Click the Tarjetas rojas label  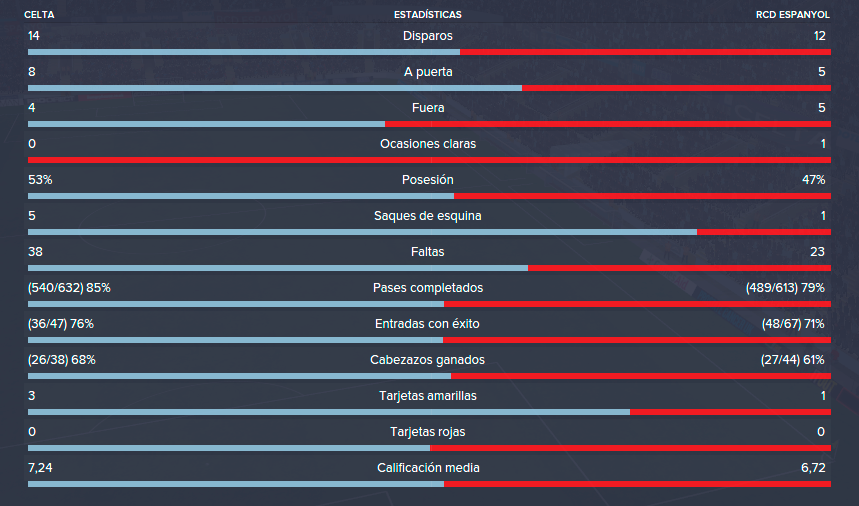(x=428, y=432)
